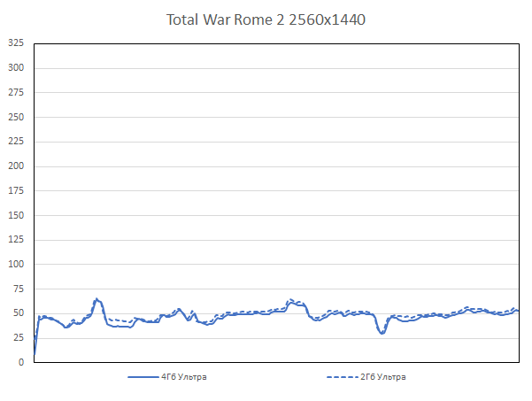
Task: Click the solid line legend marker
Action: 143,377
